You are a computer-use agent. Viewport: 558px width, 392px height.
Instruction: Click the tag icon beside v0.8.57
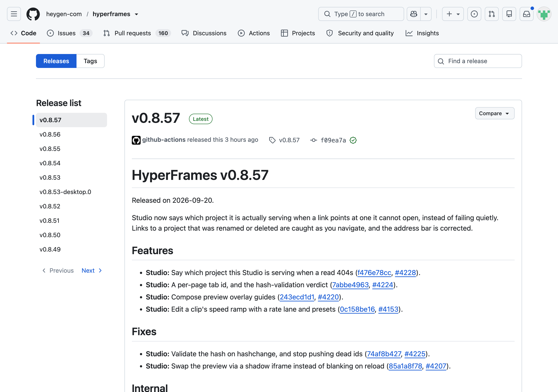[x=272, y=140]
